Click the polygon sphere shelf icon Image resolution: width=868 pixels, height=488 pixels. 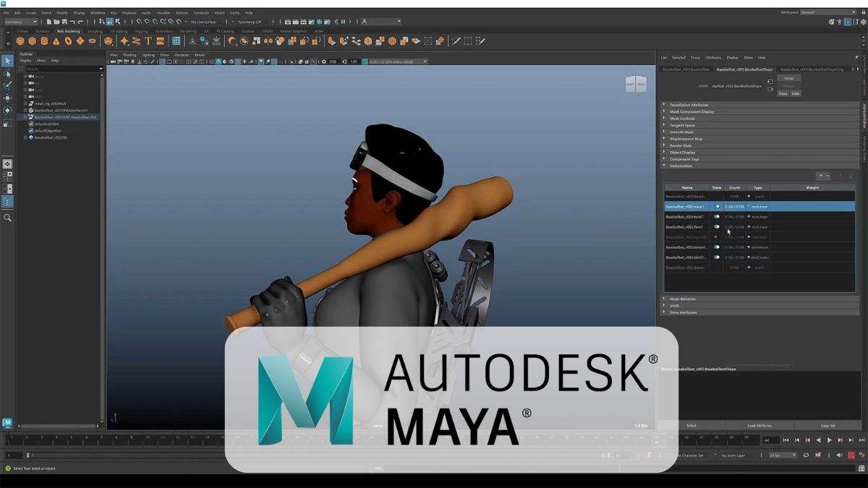click(x=21, y=41)
